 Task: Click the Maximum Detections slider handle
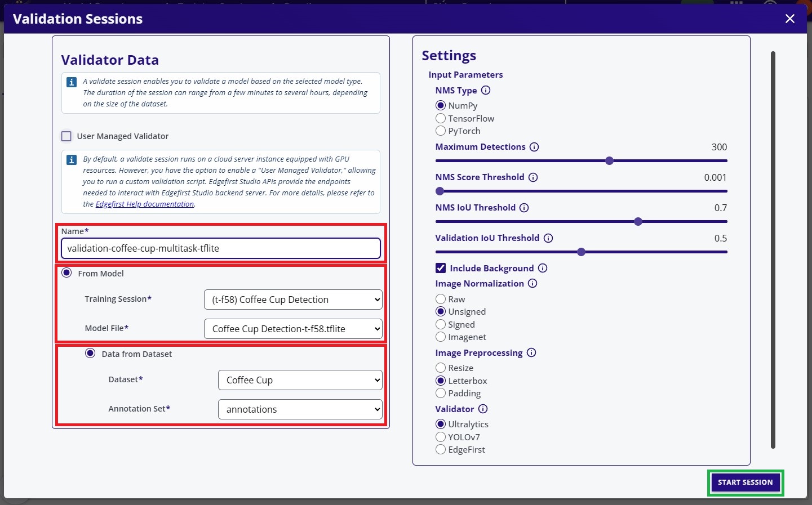coord(609,161)
